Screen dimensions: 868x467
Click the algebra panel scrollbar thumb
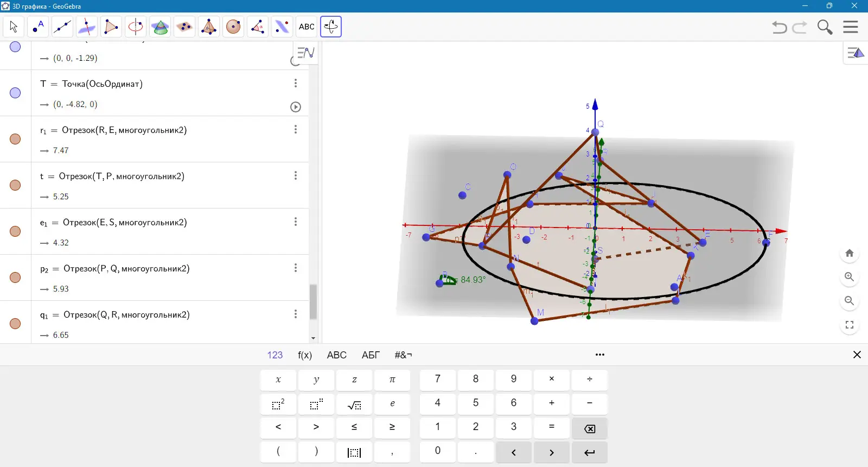pos(313,301)
